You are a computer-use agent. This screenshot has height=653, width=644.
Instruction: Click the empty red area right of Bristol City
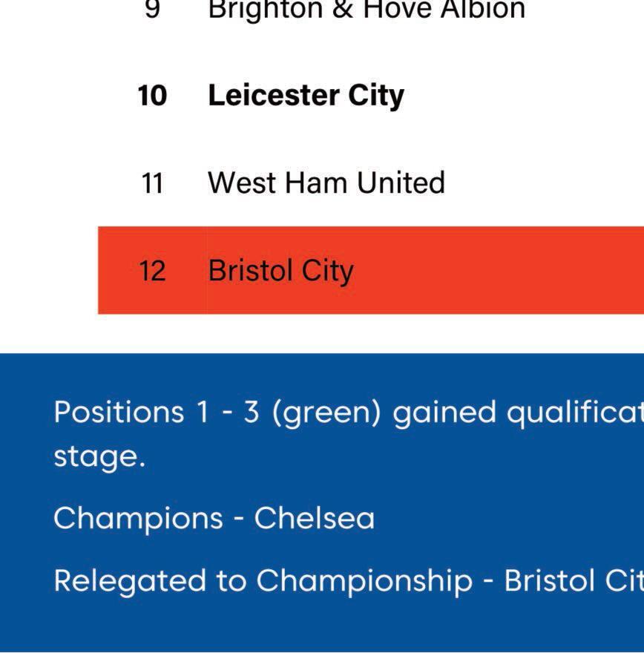[499, 271]
